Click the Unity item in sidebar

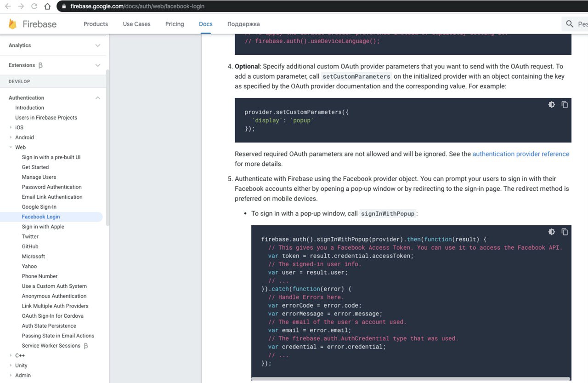pos(21,366)
